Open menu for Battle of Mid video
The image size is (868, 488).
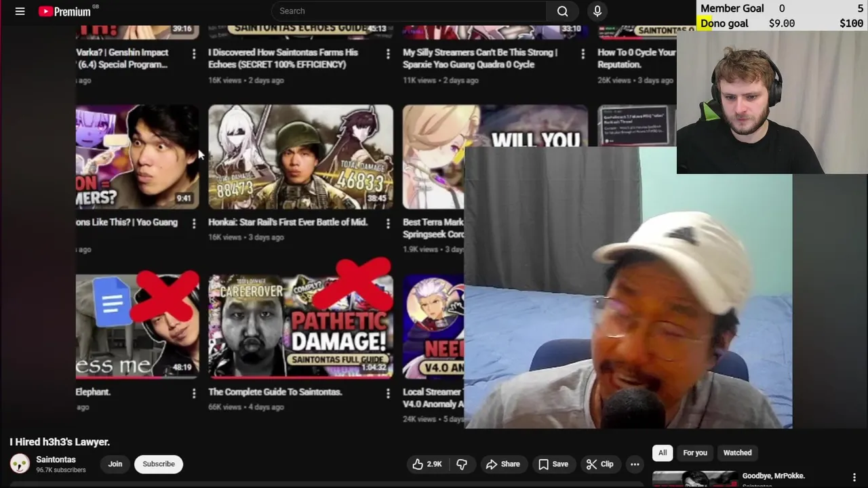click(x=388, y=223)
